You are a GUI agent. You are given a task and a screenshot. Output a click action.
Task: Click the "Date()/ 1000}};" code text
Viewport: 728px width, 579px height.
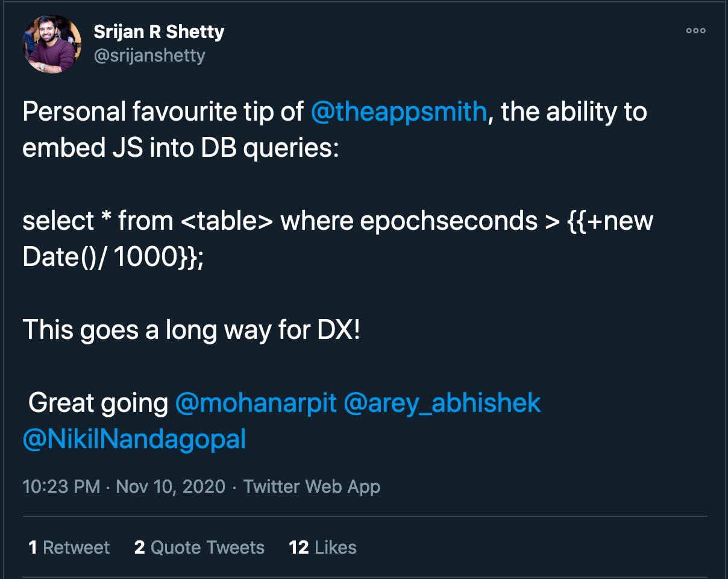(x=113, y=258)
